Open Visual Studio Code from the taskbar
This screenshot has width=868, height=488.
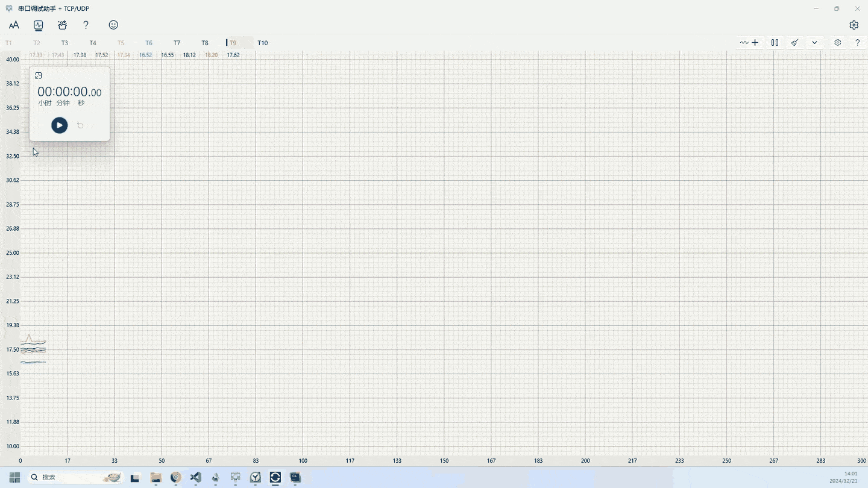point(195,478)
